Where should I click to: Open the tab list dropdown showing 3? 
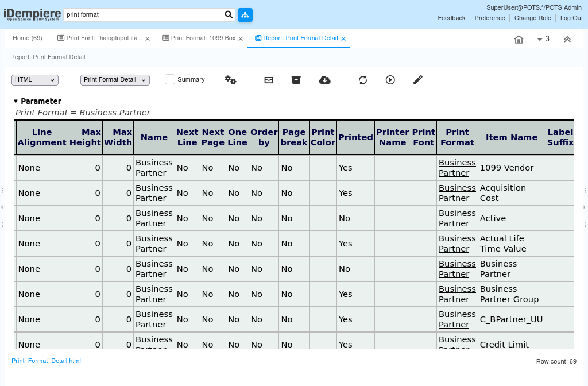click(543, 39)
